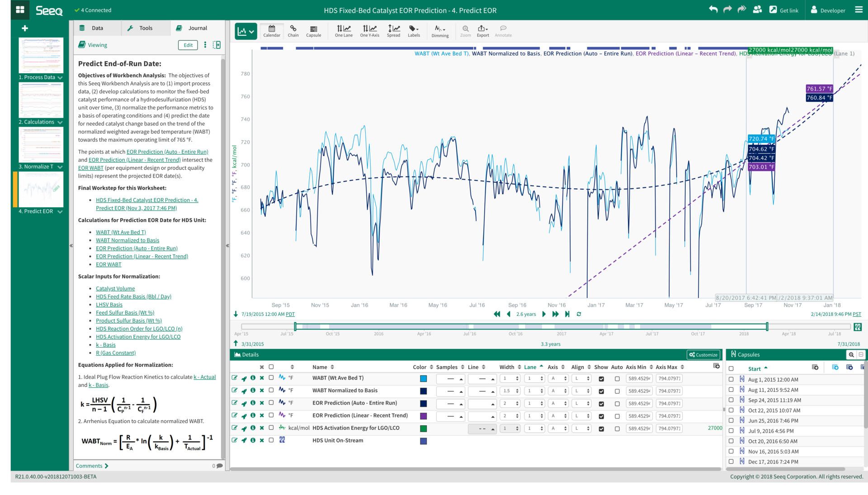
Task: Open the 2. Calculations worksheet thumbnail
Action: click(x=41, y=100)
